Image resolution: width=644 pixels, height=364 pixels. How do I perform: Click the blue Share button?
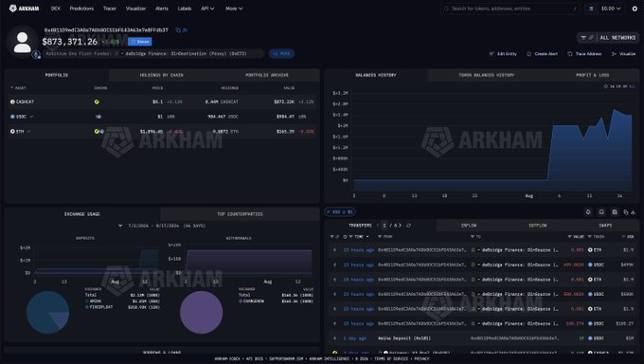click(139, 42)
